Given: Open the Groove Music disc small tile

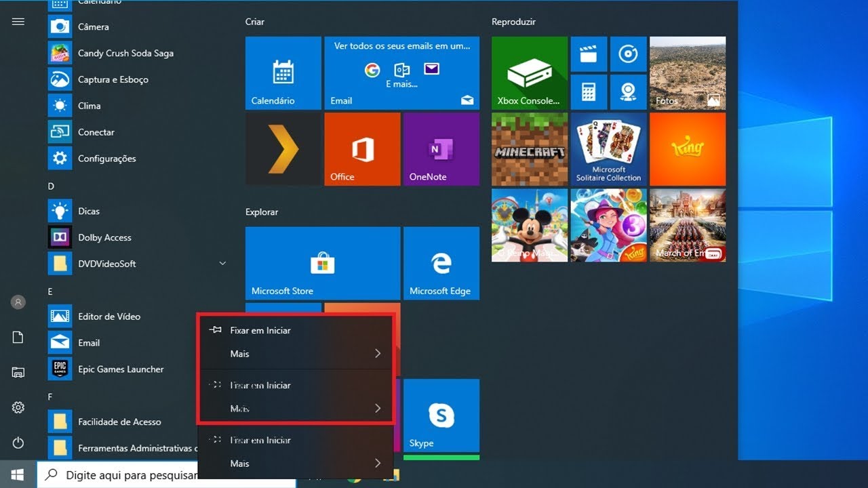Looking at the screenshot, I should 628,54.
